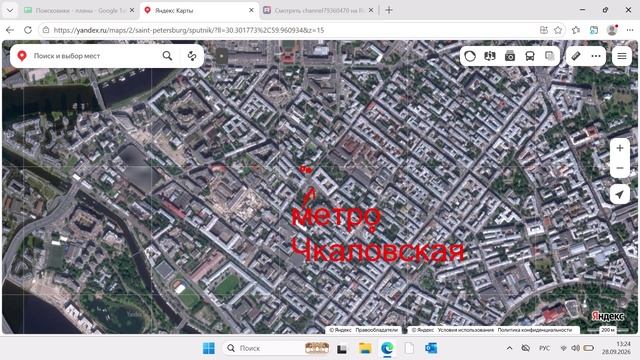The height and width of the screenshot is (360, 640).
Task: Open the route builder icon
Action: (192, 56)
